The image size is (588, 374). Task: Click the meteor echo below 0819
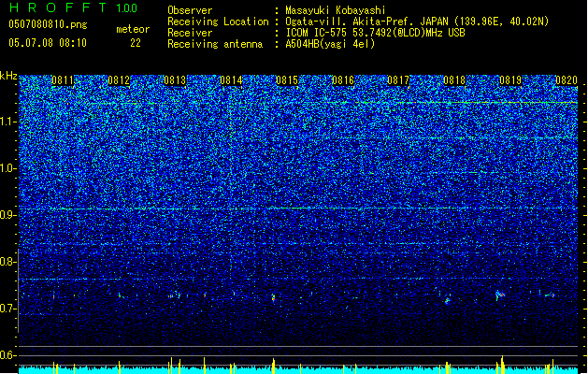coord(499,295)
